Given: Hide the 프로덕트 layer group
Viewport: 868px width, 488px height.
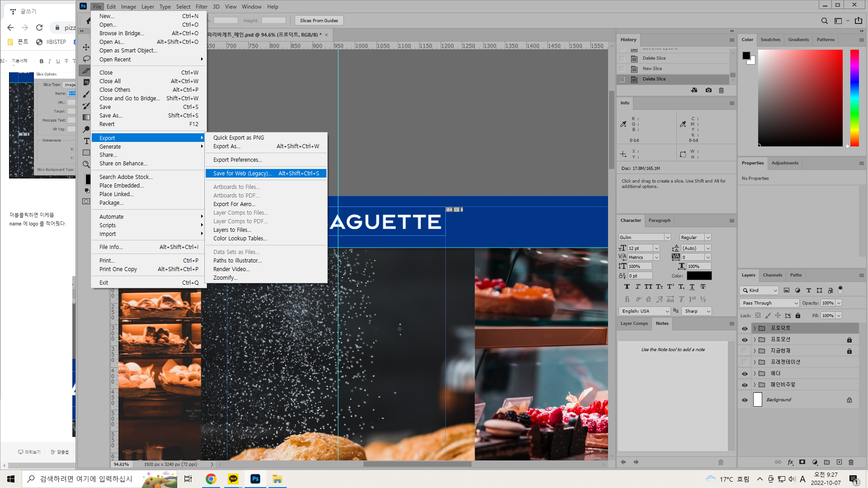Looking at the screenshot, I should [x=745, y=328].
